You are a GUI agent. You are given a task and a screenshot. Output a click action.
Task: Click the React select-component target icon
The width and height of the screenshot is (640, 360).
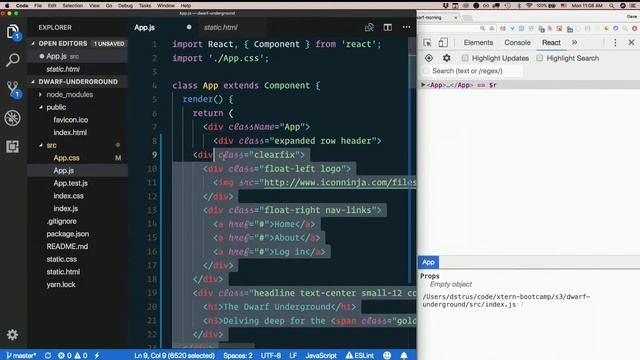pyautogui.click(x=429, y=58)
